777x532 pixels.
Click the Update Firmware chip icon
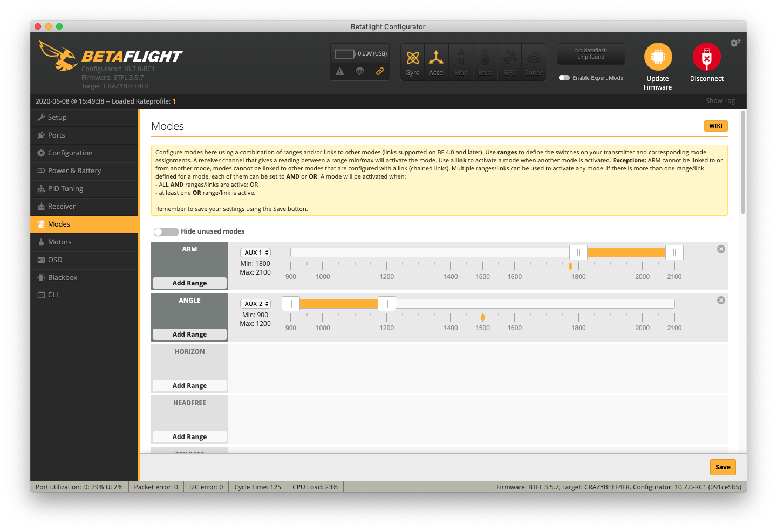[x=658, y=57]
